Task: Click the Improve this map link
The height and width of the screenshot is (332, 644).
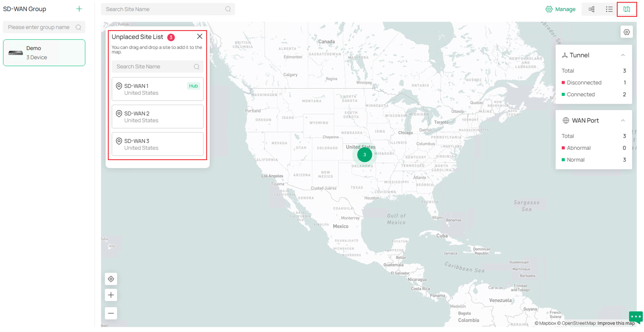Action: (x=616, y=323)
